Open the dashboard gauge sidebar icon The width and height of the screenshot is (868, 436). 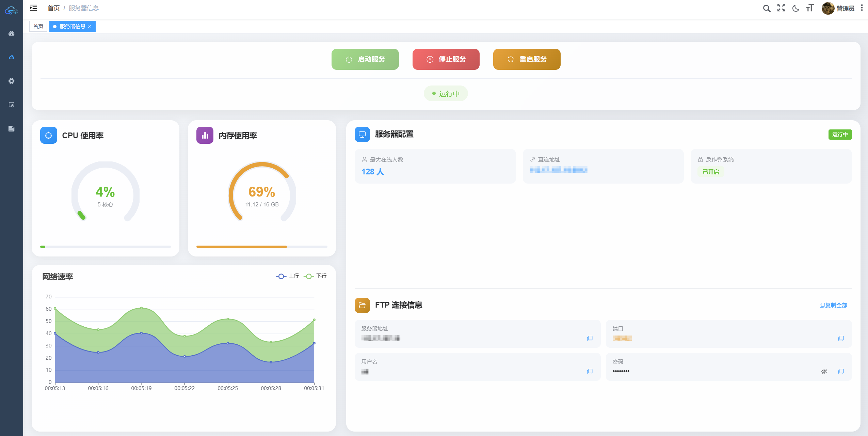coord(12,33)
